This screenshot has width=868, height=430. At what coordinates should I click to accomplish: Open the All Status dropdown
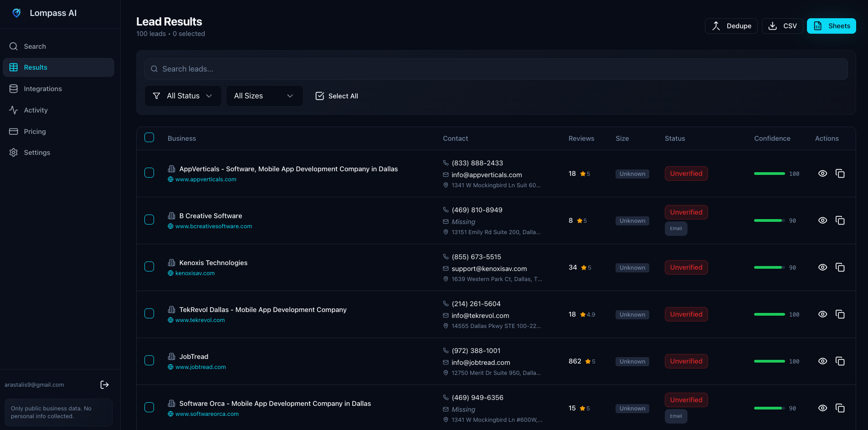pyautogui.click(x=183, y=96)
